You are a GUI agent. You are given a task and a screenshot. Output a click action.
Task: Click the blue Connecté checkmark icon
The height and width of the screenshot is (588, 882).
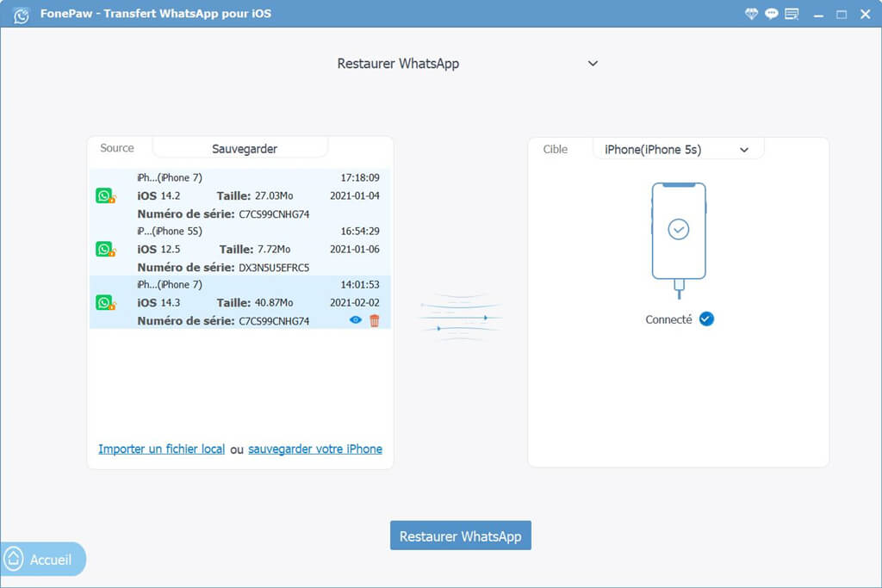tap(706, 319)
